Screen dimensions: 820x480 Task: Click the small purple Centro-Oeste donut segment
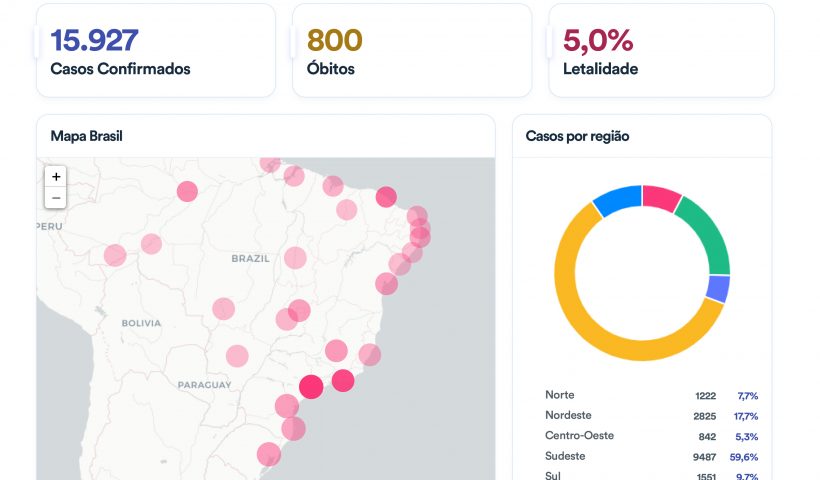coord(718,289)
